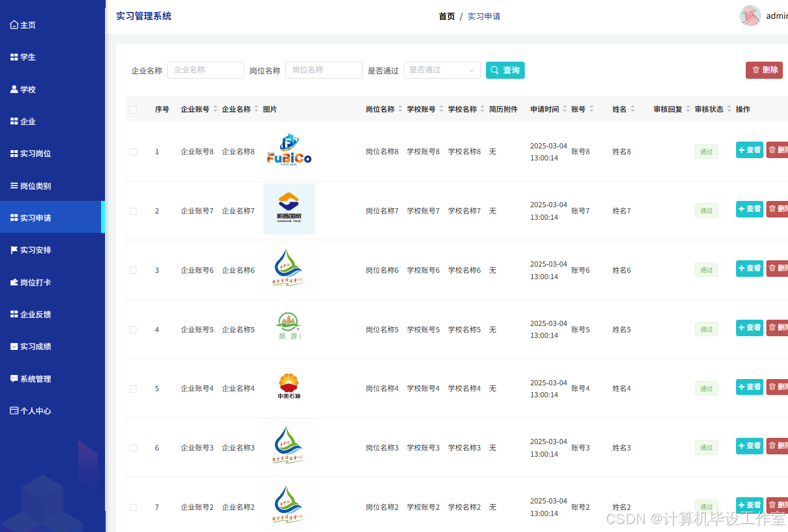Viewport: 788px width, 532px height.
Task: Sort by 岗位名称 column
Action: [400, 109]
